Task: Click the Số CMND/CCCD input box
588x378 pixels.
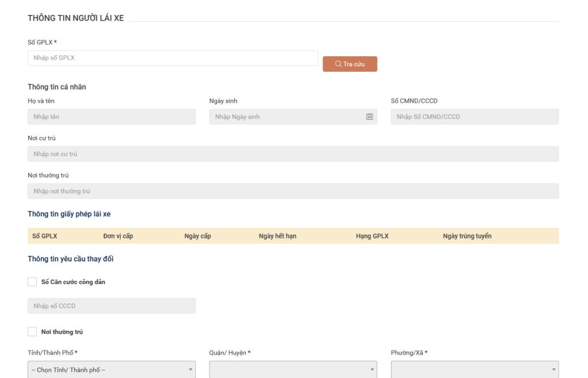Action: (474, 117)
